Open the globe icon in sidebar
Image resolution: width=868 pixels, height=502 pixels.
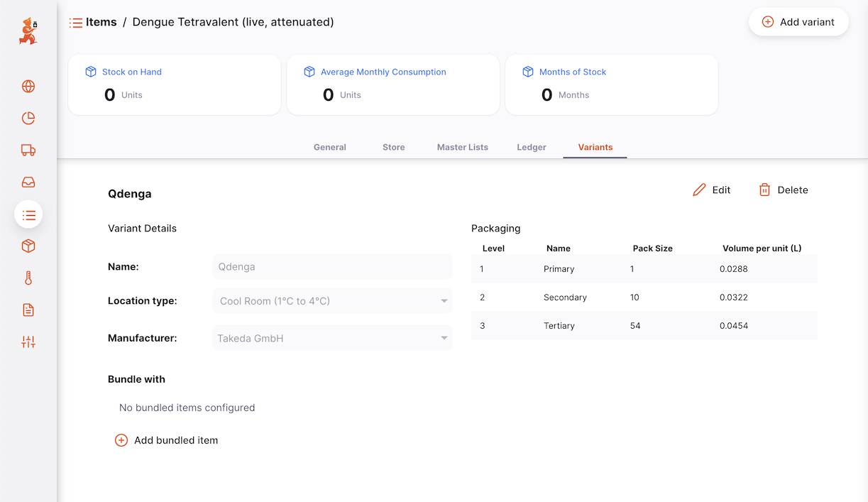coord(28,87)
